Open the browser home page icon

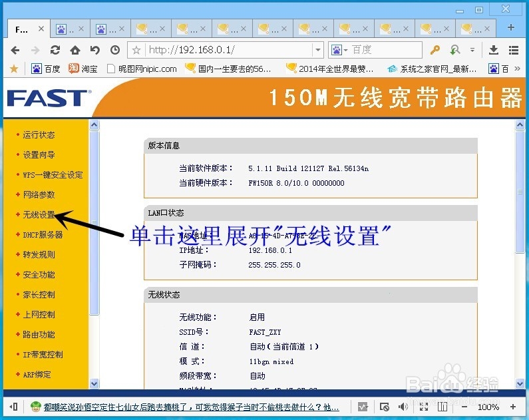point(75,51)
